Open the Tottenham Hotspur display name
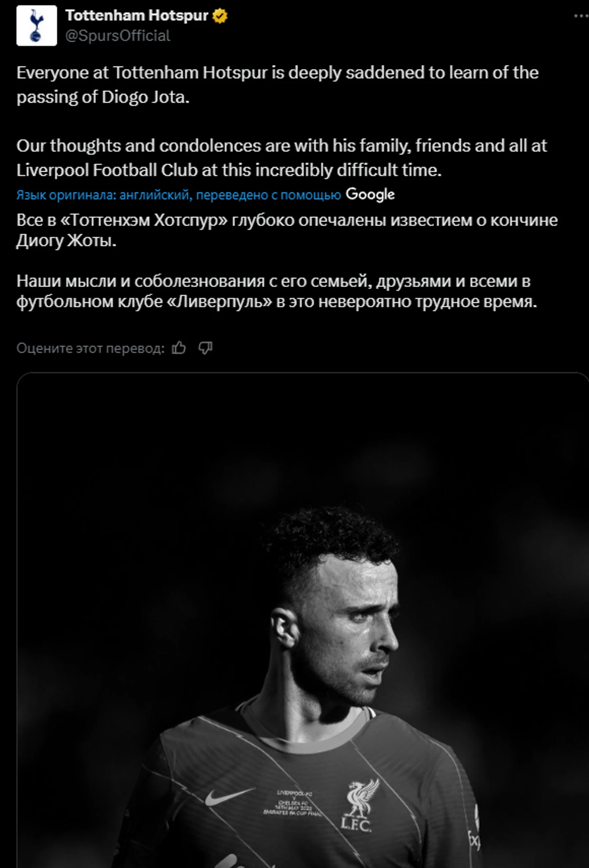Screen dimensions: 589x868 click(x=137, y=16)
